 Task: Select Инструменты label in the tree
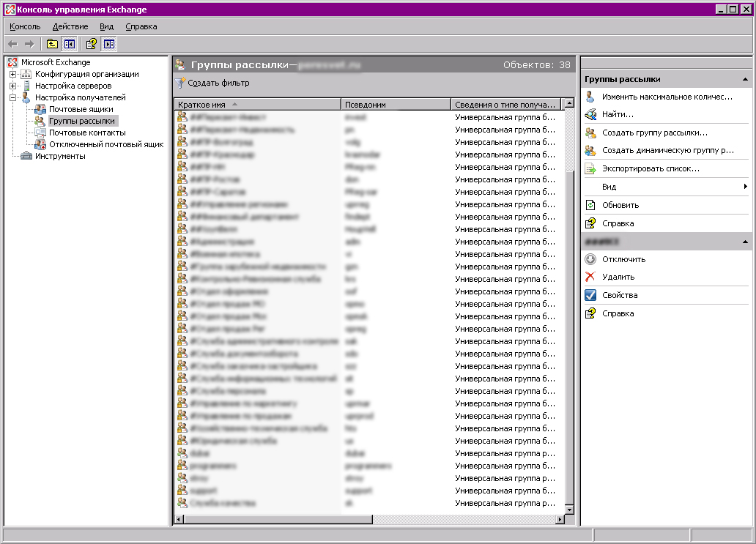(x=60, y=156)
